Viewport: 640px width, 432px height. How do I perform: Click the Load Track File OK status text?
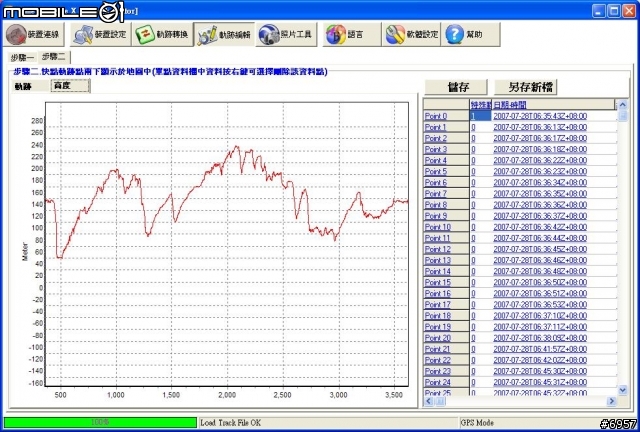tap(230, 423)
